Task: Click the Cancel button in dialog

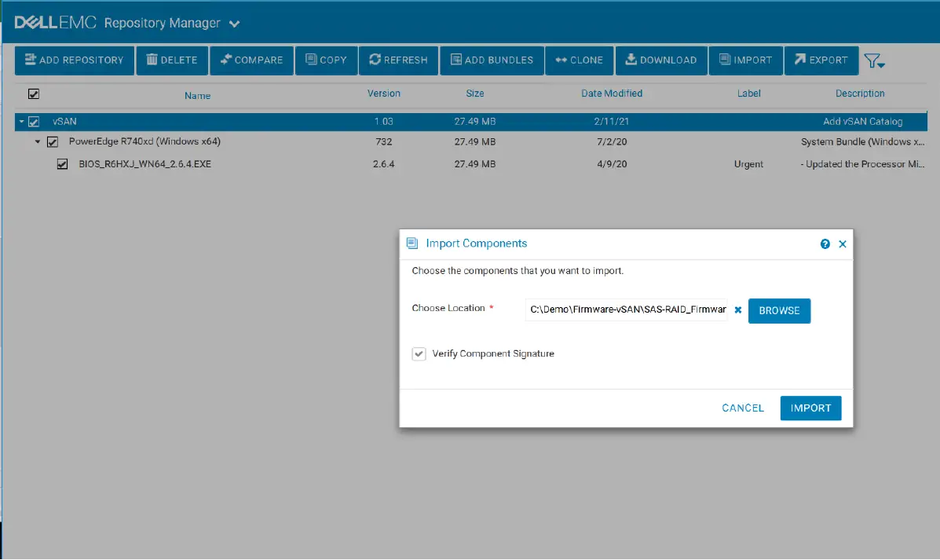Action: tap(743, 408)
